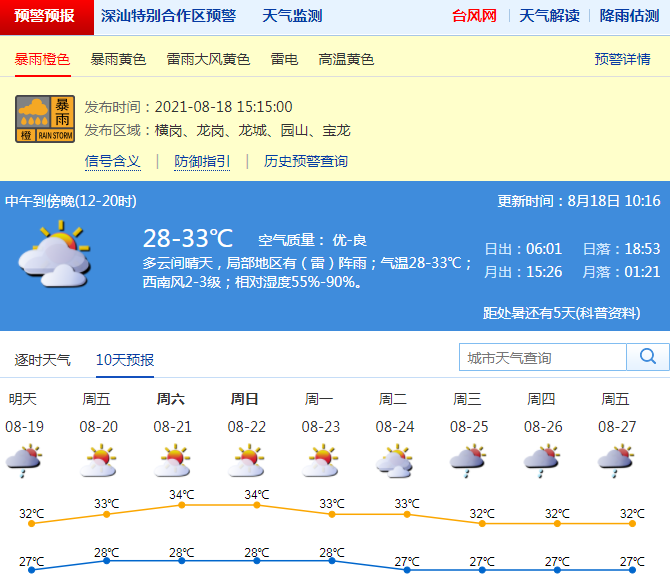Click the 34℃ high point for 08-22
Screen dimensions: 670x582
pos(257,505)
